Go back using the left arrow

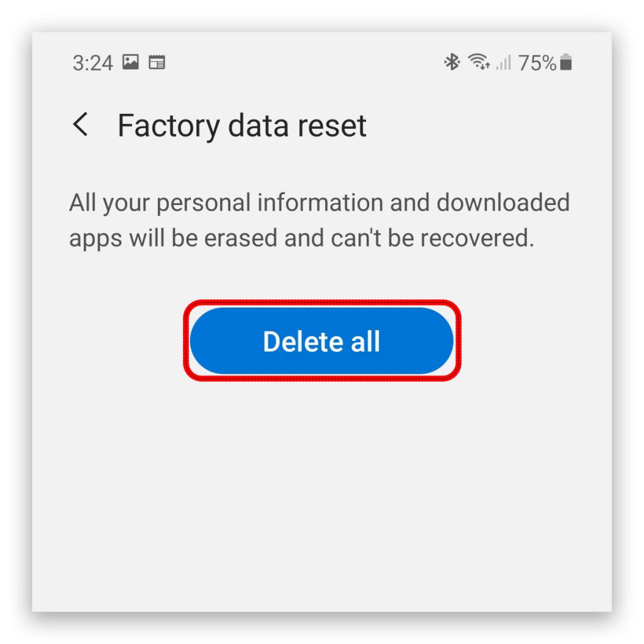[80, 124]
